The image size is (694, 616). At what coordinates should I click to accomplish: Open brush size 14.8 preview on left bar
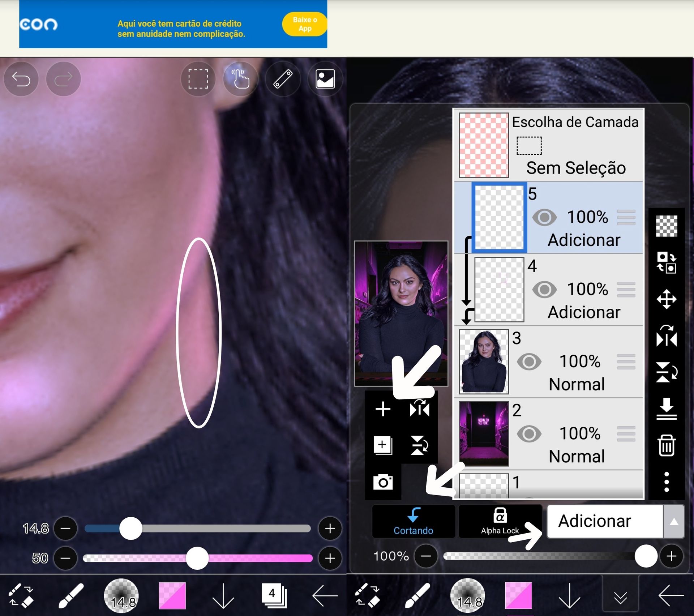[x=121, y=596]
